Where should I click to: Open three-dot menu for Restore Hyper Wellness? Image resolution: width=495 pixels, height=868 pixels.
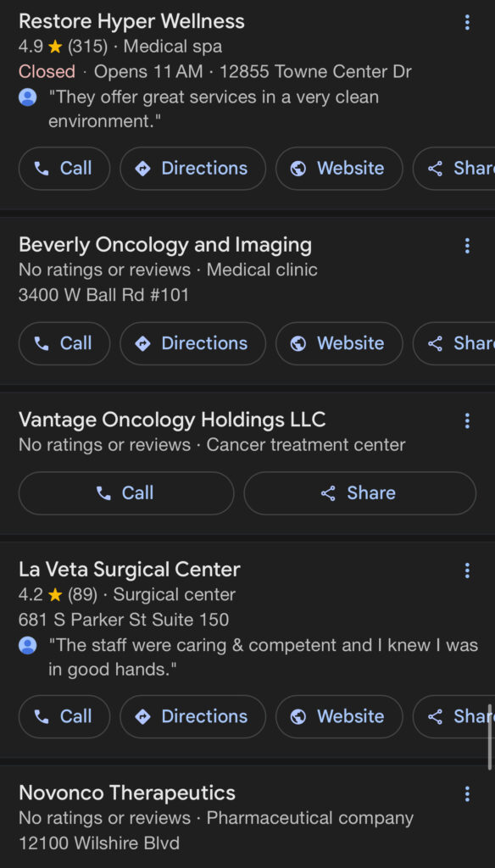467,22
